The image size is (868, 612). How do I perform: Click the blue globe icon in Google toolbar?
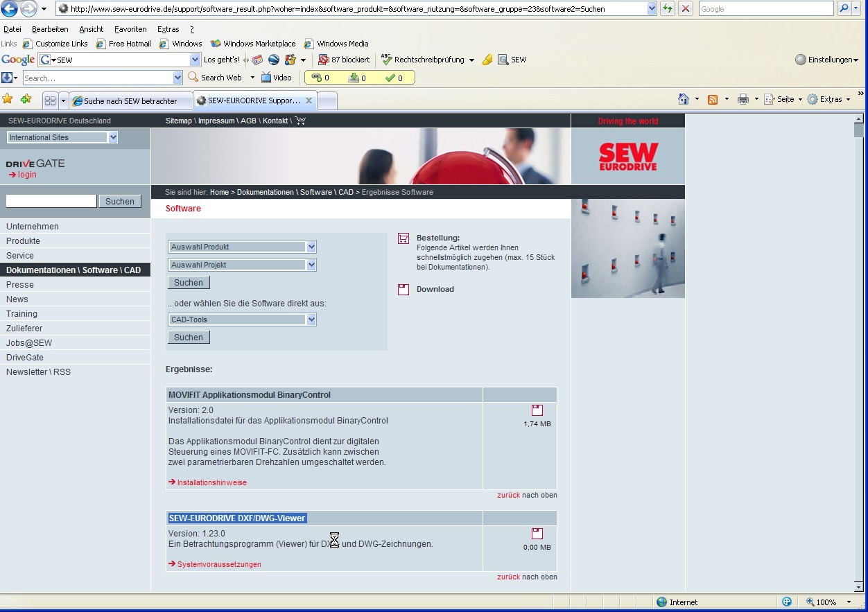coord(274,60)
